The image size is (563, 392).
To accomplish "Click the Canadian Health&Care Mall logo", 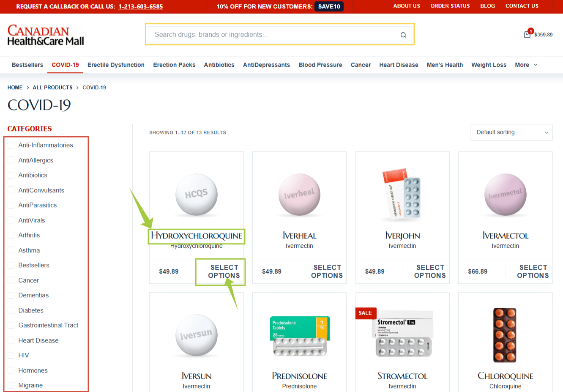I will pos(46,35).
